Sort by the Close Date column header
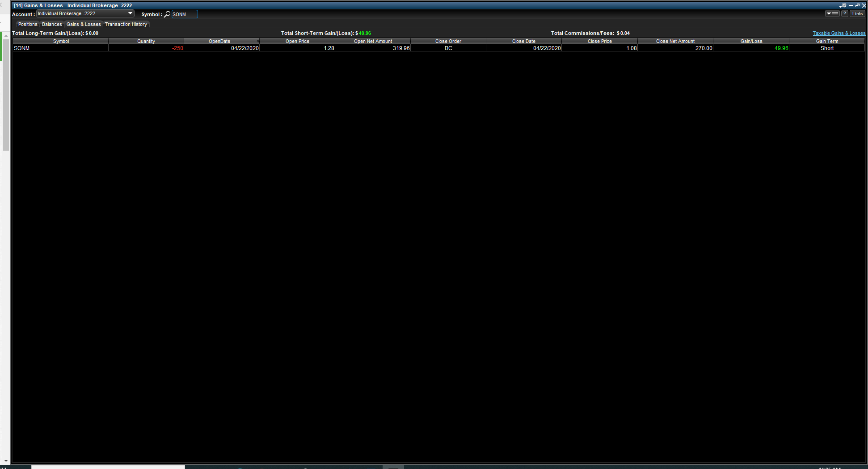The width and height of the screenshot is (868, 469). pos(524,41)
